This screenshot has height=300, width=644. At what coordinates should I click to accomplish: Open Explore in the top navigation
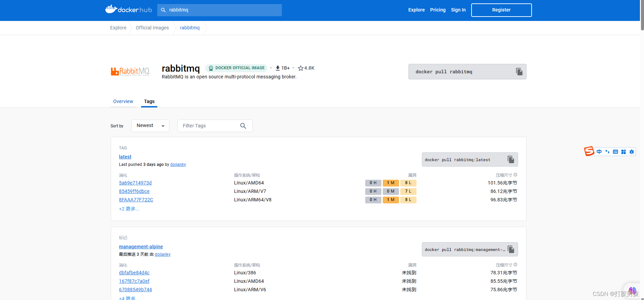click(417, 10)
